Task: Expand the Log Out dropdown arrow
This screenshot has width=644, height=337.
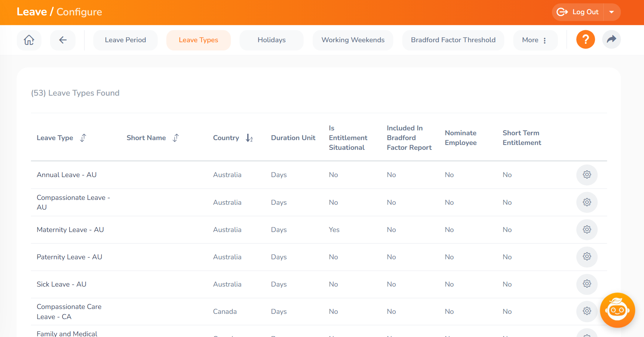Action: (612, 12)
